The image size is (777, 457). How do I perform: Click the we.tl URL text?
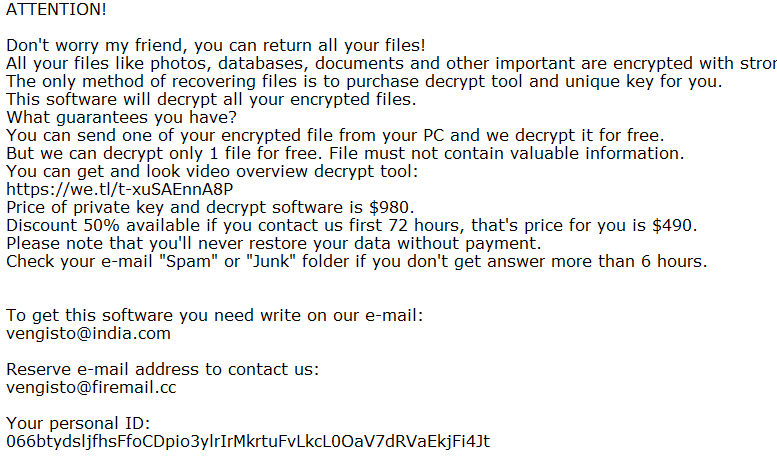point(119,189)
